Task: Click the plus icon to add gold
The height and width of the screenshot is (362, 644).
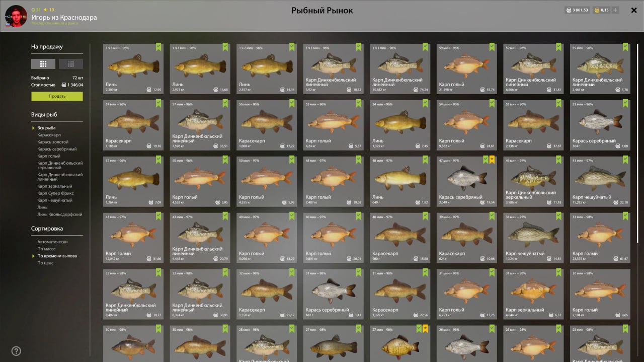Action: [x=615, y=10]
